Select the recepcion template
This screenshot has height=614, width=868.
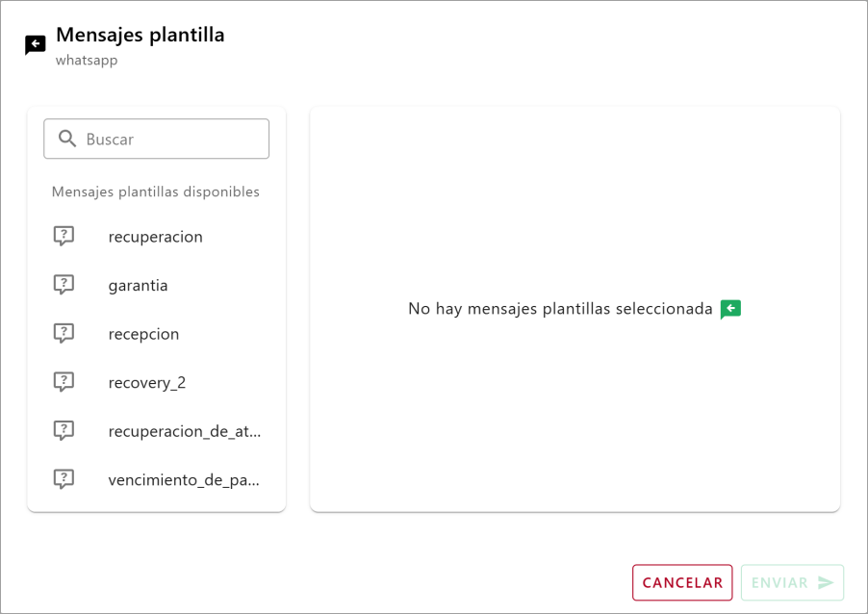143,333
